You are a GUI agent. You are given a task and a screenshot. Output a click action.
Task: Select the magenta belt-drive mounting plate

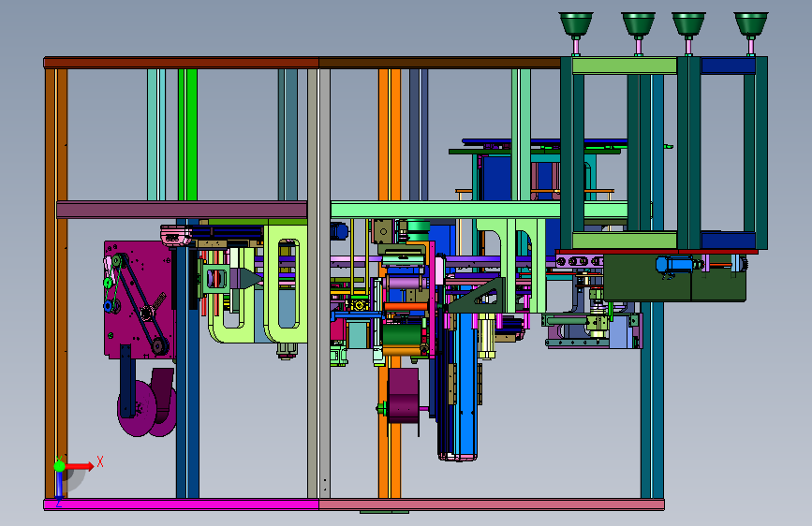coord(139,300)
